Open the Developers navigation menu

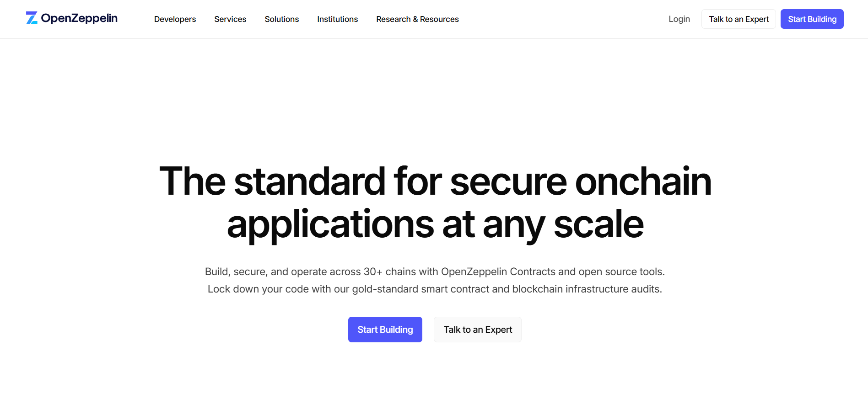tap(175, 19)
